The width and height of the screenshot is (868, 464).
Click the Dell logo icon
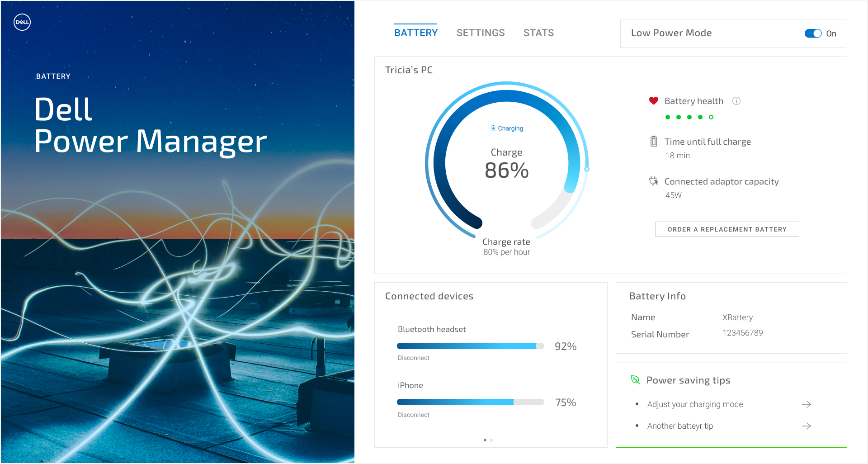tap(22, 22)
